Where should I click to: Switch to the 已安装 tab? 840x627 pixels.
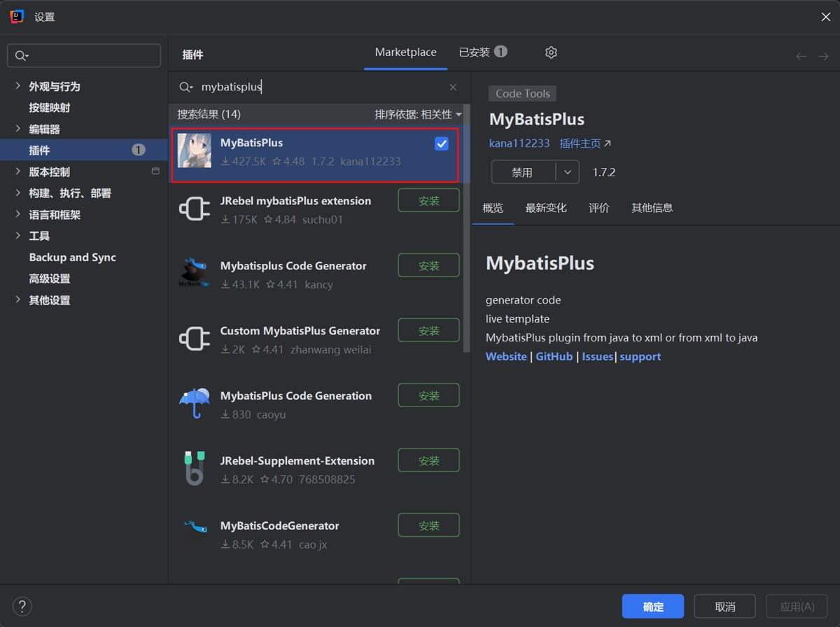click(483, 52)
